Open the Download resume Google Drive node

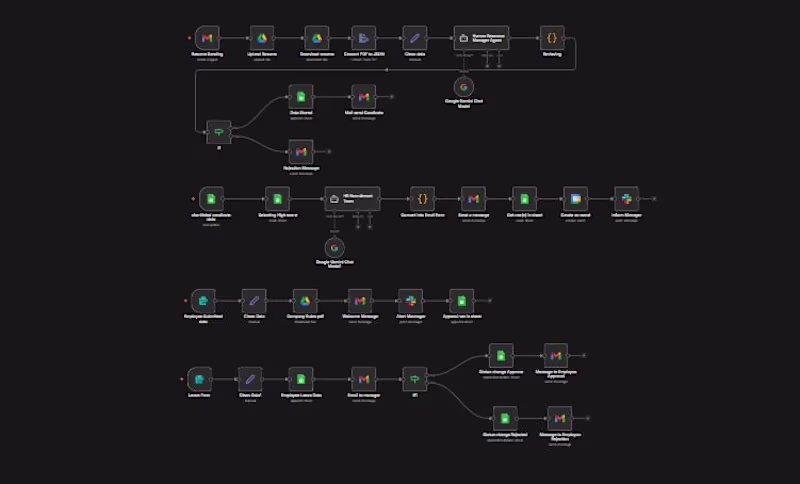(317, 38)
